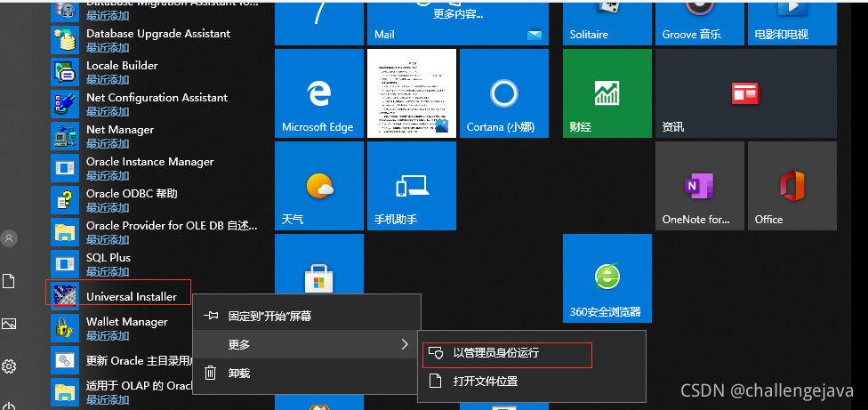Click the "Wallet Manager" label text
The image size is (868, 410).
pyautogui.click(x=127, y=321)
